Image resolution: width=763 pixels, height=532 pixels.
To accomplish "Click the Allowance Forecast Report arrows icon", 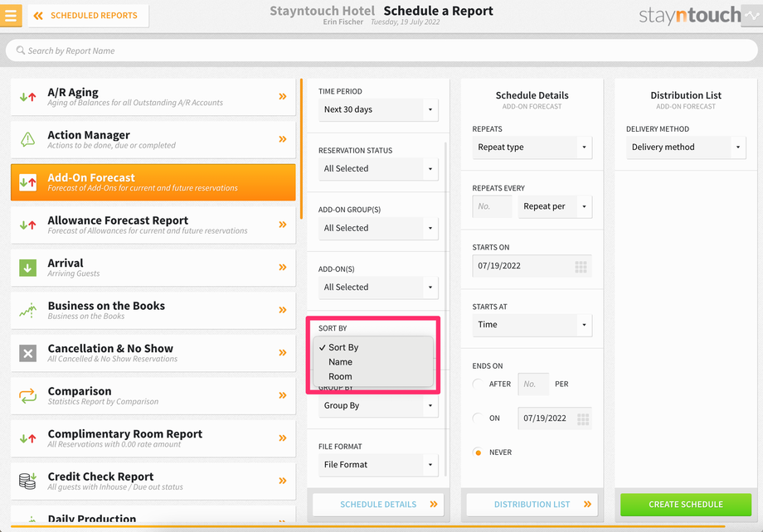I will [x=27, y=225].
